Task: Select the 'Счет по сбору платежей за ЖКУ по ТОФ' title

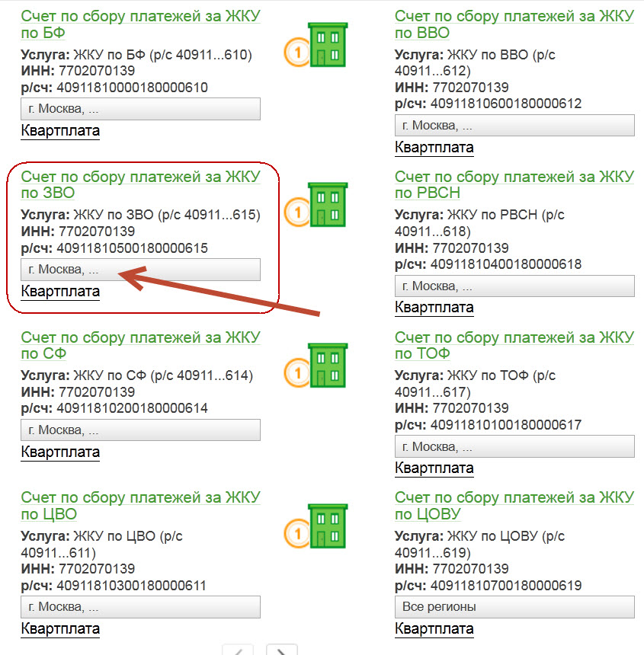Action: [x=514, y=344]
